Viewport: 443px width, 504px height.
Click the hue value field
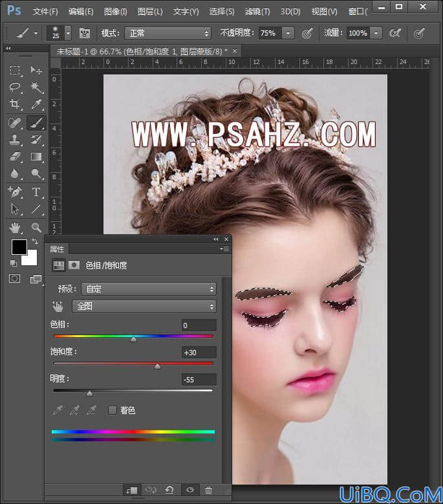pos(199,325)
